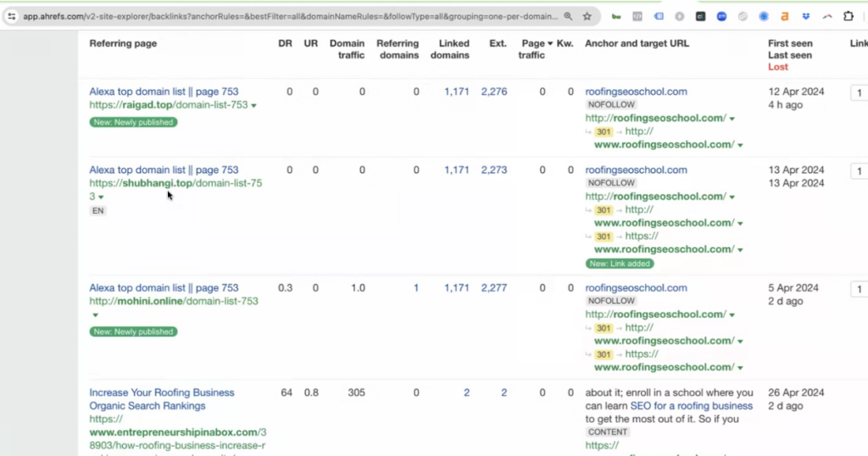
Task: Click the UR column header
Action: point(310,43)
